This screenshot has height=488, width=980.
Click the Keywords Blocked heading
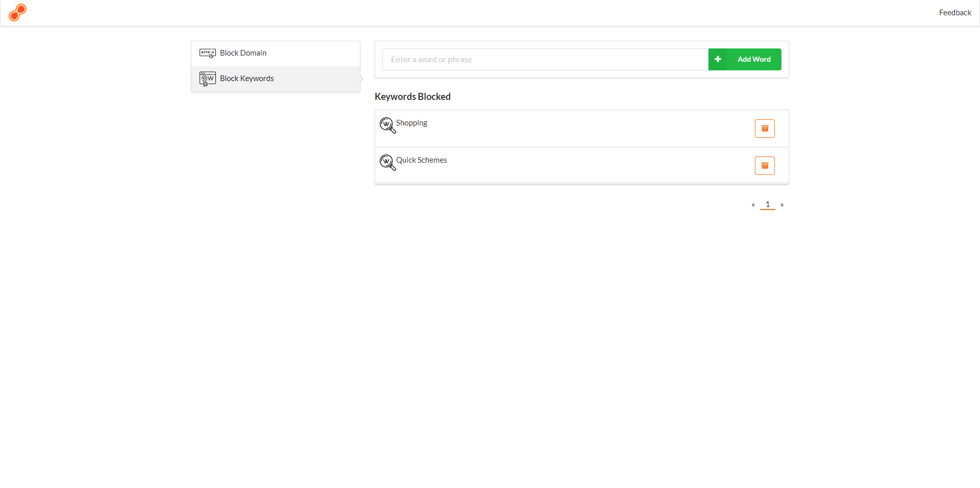(x=412, y=97)
